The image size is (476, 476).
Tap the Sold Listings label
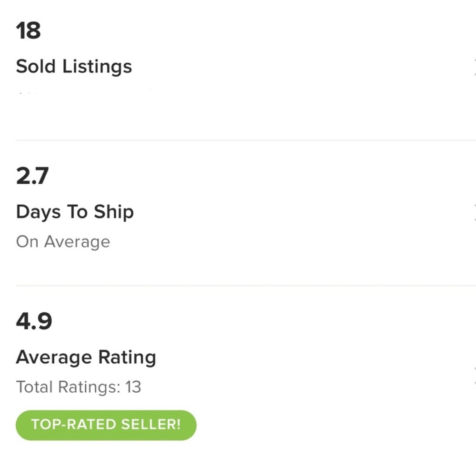tap(74, 66)
